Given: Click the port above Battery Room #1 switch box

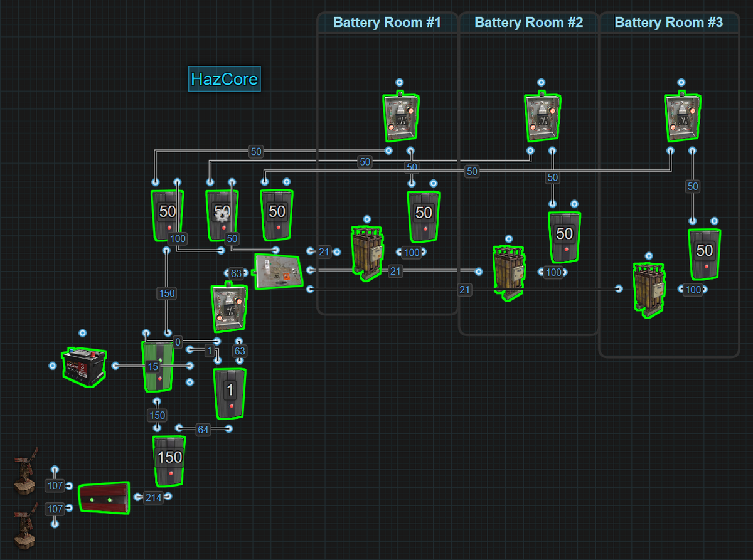Looking at the screenshot, I should [x=399, y=82].
